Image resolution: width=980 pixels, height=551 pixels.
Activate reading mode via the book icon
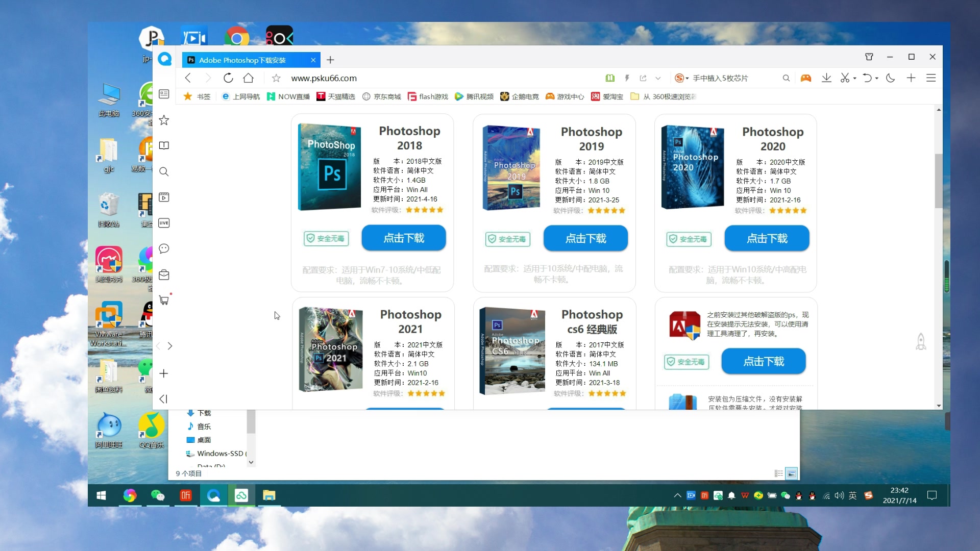(610, 78)
